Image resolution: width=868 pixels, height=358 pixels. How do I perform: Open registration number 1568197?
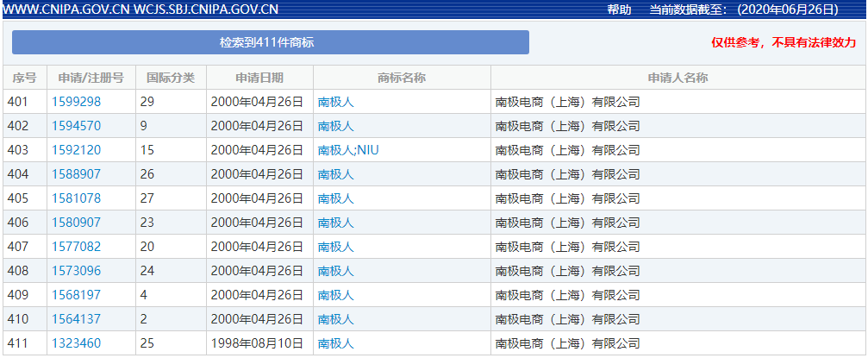pyautogui.click(x=77, y=295)
